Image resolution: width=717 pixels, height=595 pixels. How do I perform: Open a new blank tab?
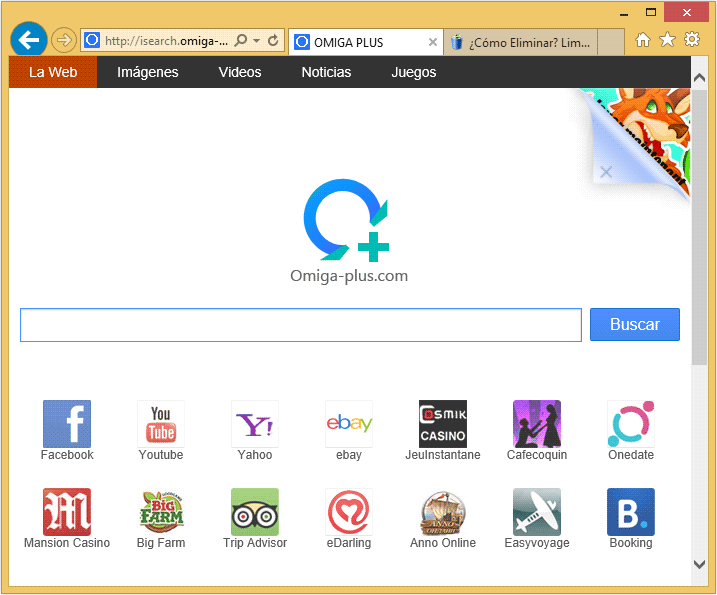pos(611,43)
